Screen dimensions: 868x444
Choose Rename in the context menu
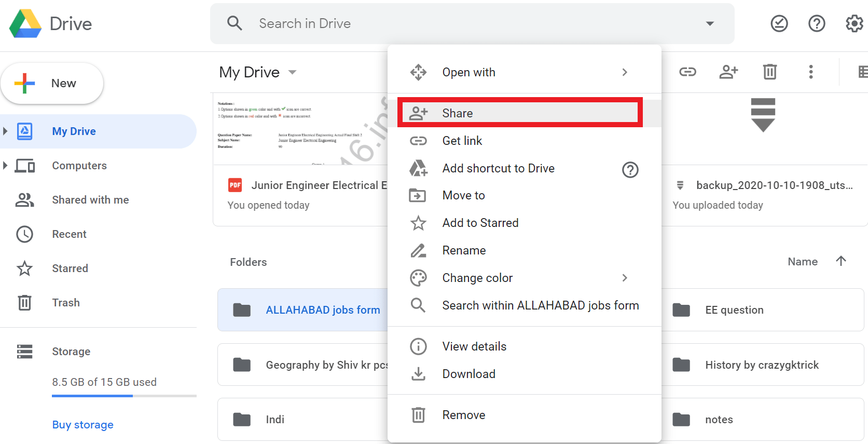click(x=464, y=250)
